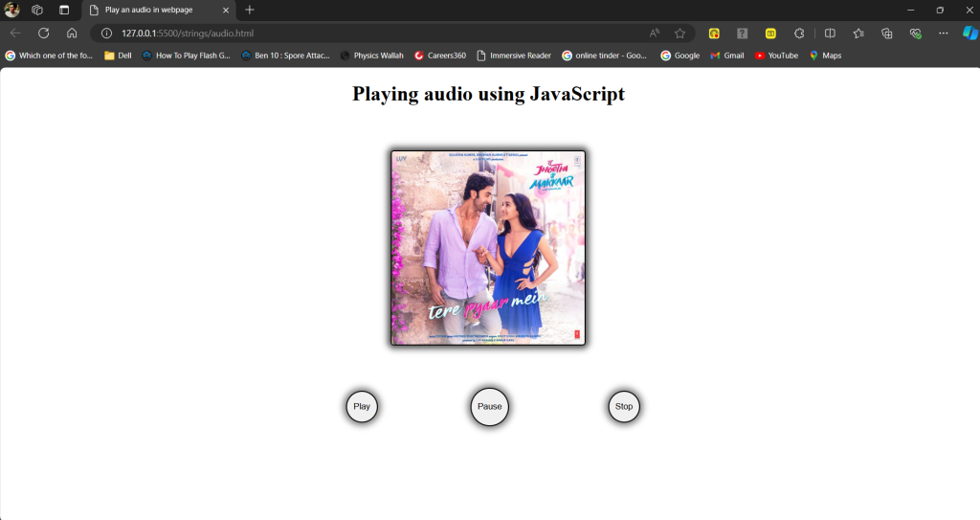Screen dimensions: 980x520
Task: Open the Careers360 bookmark
Action: point(440,56)
